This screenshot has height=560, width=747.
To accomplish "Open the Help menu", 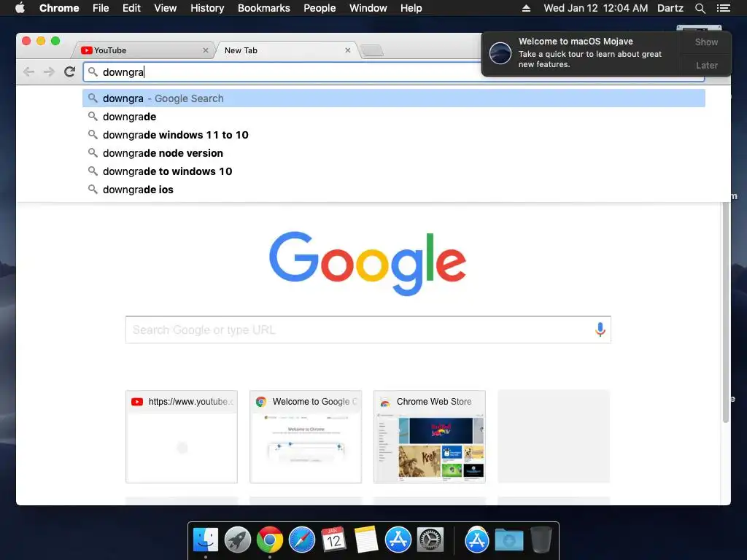I will click(x=411, y=8).
